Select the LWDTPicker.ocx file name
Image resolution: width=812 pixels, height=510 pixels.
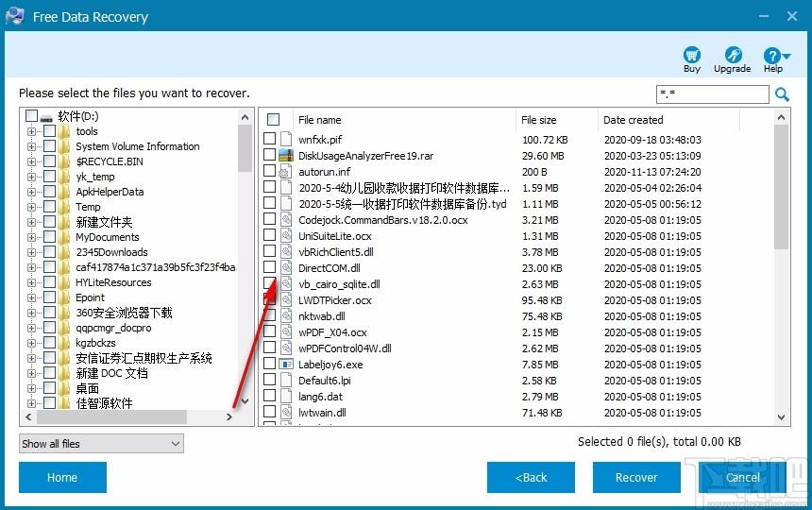(335, 300)
